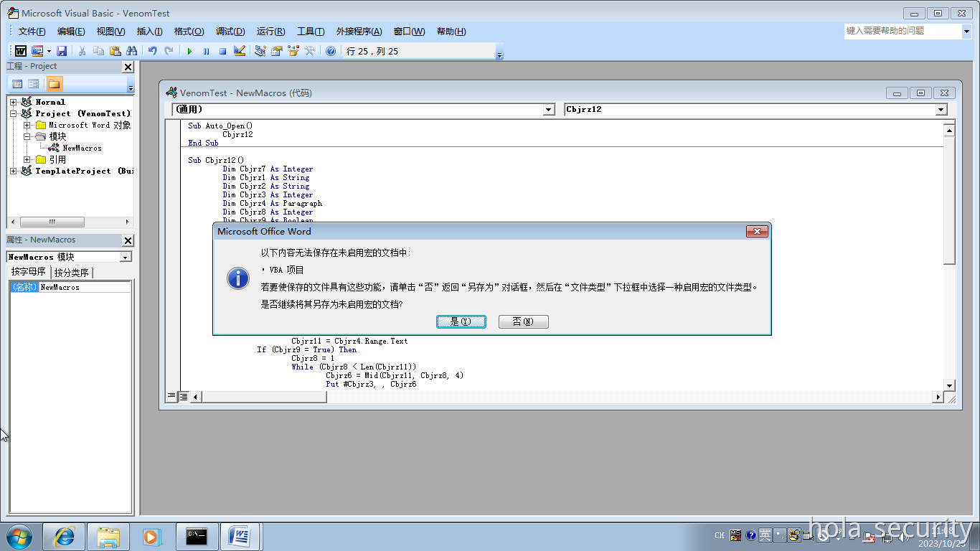Screen dimensions: 980x551
Task: Stop the macro with the Reset icon
Action: point(222,51)
